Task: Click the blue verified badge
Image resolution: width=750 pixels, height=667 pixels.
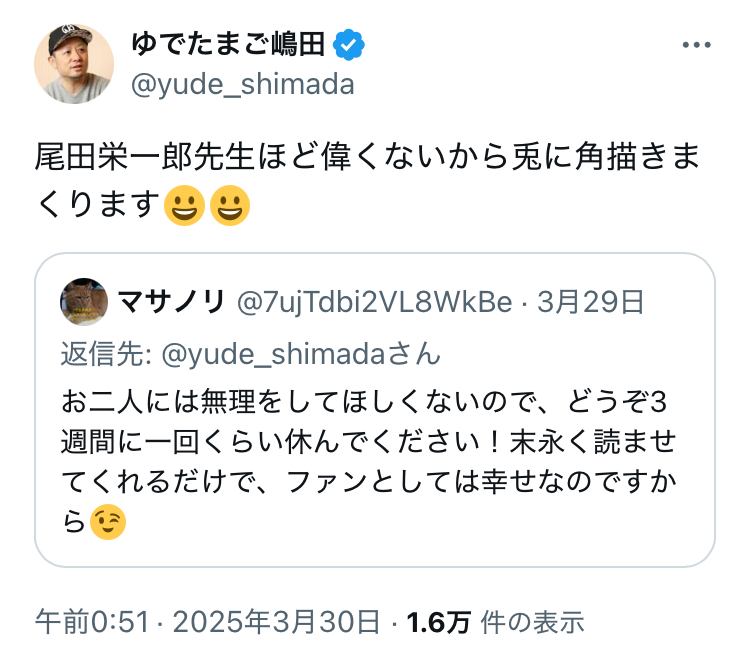Action: tap(348, 44)
